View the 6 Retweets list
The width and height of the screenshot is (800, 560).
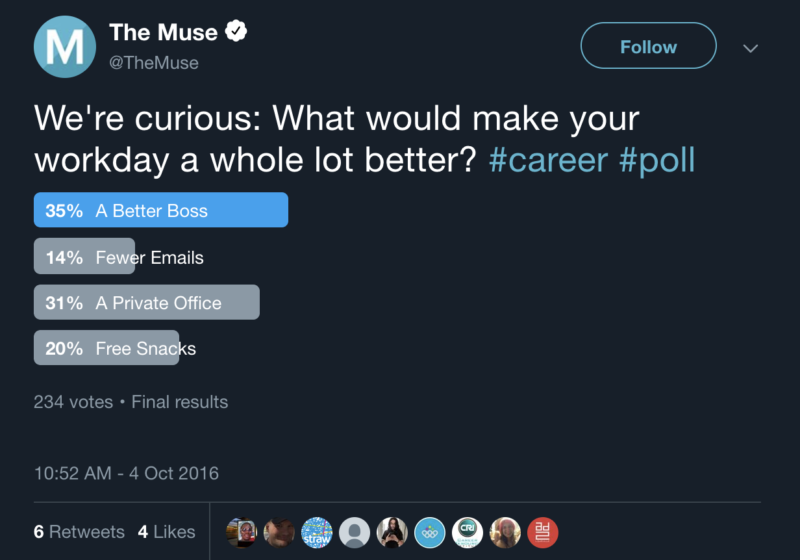(79, 532)
